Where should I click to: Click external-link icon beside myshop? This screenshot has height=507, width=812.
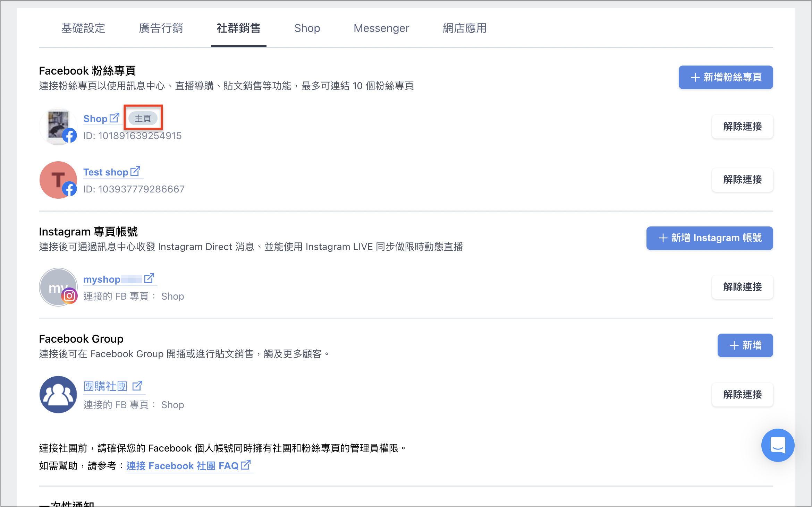click(149, 278)
